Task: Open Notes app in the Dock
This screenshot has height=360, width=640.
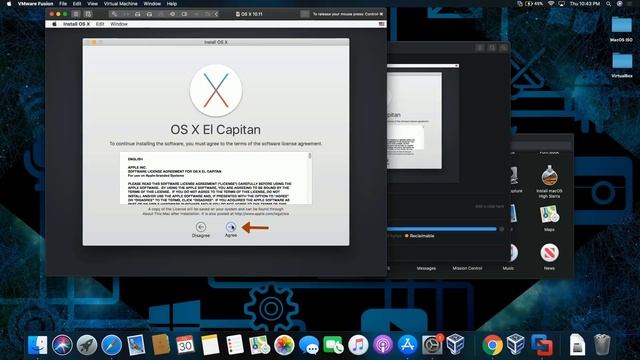Action: pyautogui.click(x=210, y=345)
